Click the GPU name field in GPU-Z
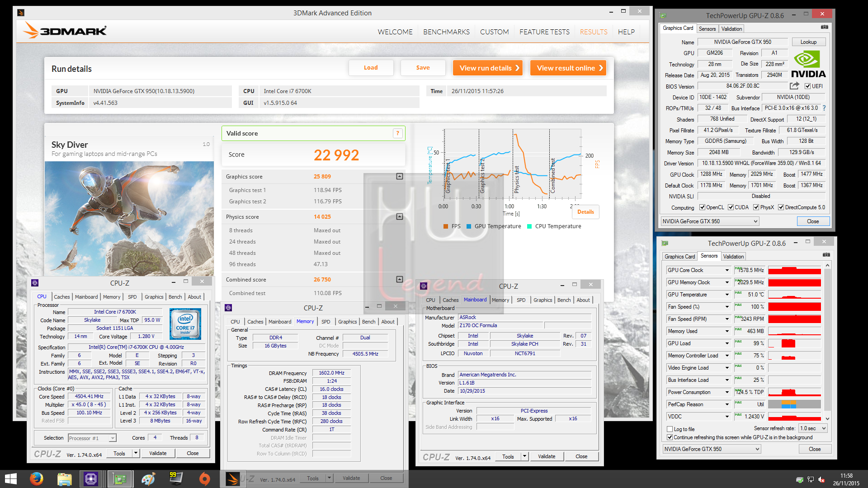868x488 pixels. (742, 42)
